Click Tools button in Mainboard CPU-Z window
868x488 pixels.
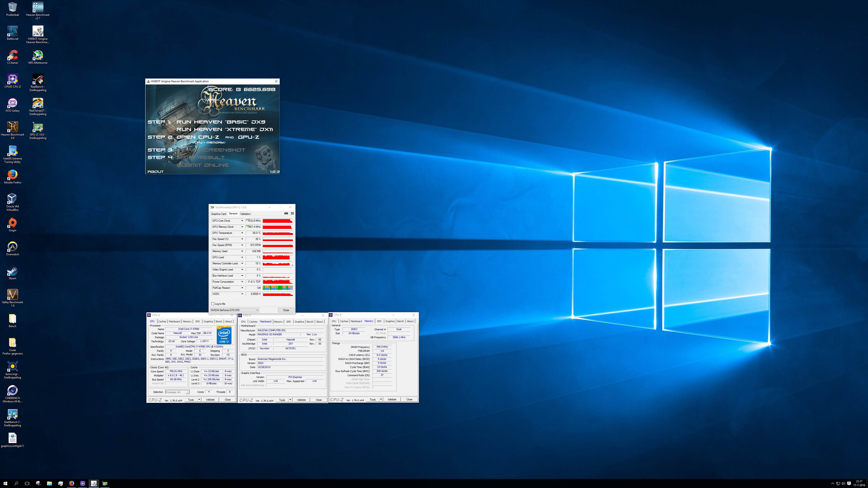(x=282, y=400)
